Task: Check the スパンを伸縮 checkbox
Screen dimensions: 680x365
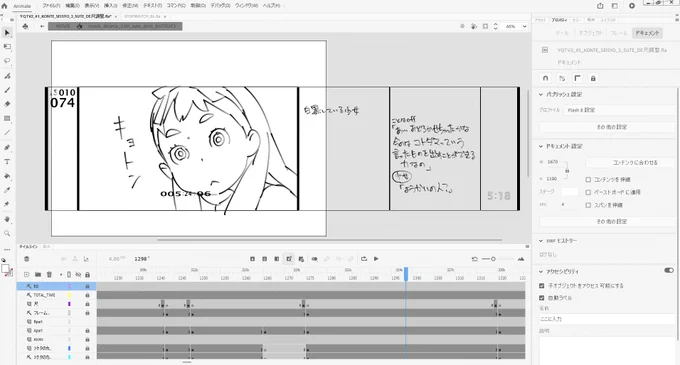Action: (588, 205)
